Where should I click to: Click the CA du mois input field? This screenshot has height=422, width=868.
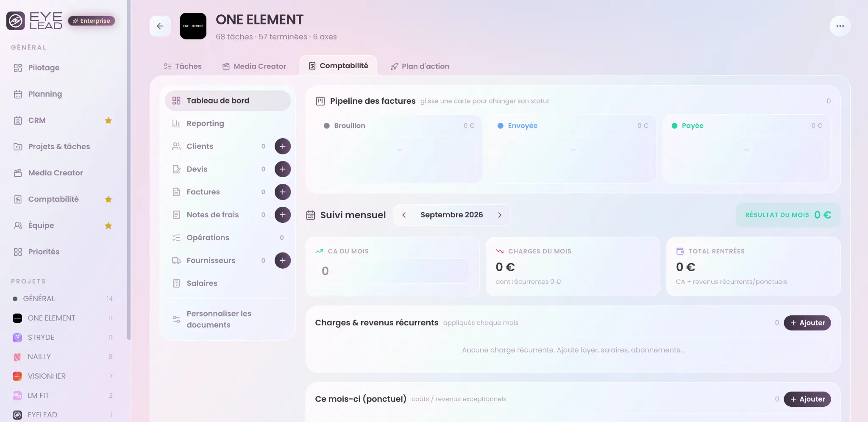[x=392, y=271]
